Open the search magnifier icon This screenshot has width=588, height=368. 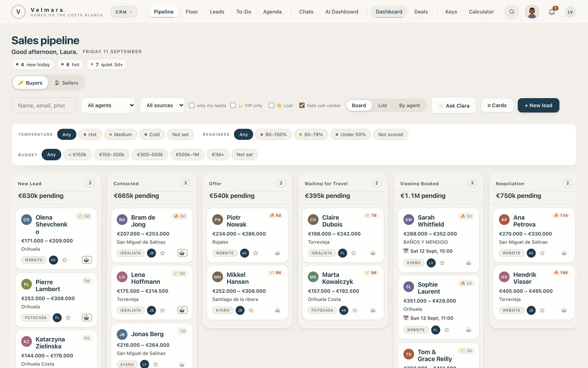pyautogui.click(x=512, y=12)
